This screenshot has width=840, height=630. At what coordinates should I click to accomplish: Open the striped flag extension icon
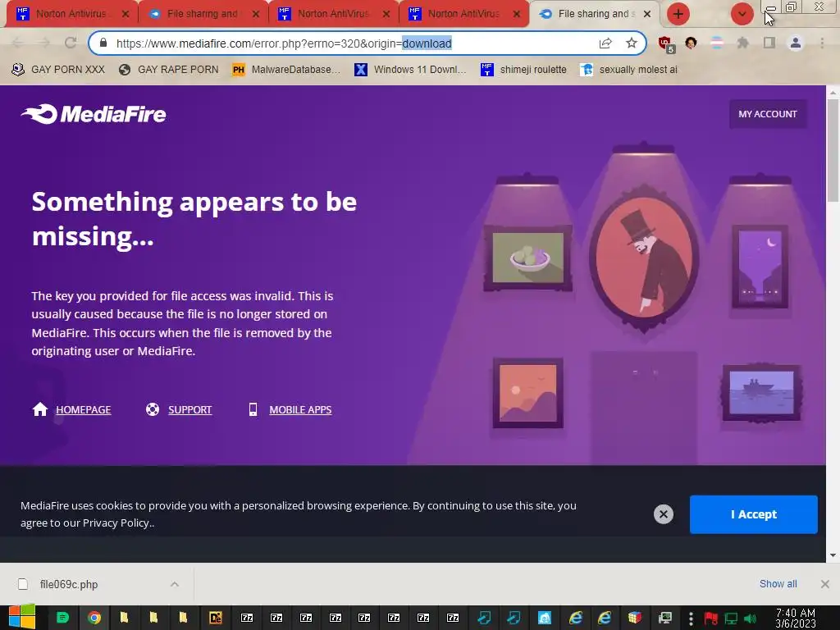coord(717,43)
